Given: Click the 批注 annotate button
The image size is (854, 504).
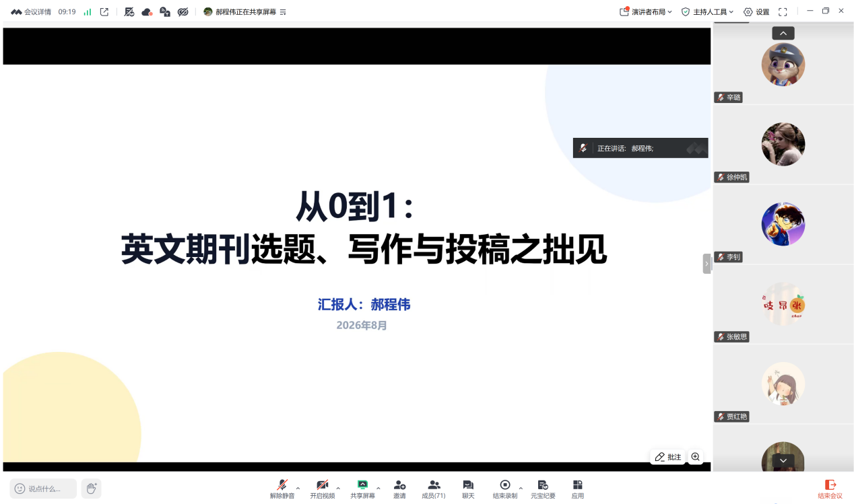Looking at the screenshot, I should click(x=667, y=457).
